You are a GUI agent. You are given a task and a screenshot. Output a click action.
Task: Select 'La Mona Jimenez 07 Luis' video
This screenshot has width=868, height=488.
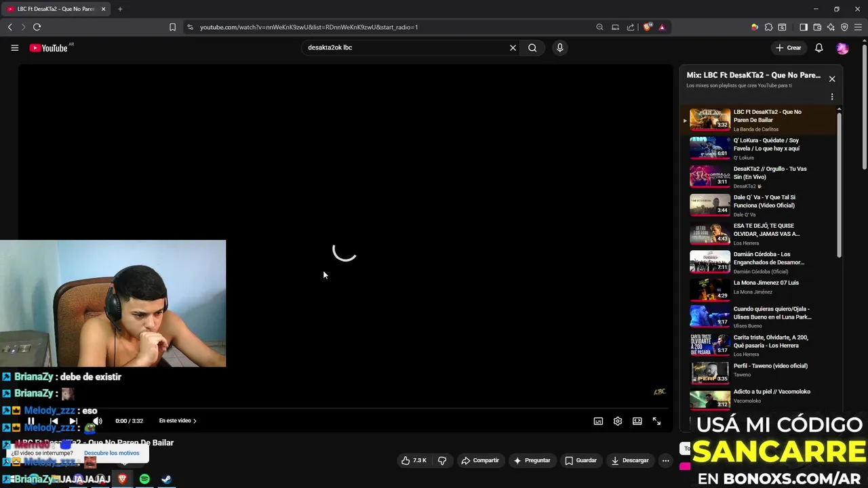[759, 291]
